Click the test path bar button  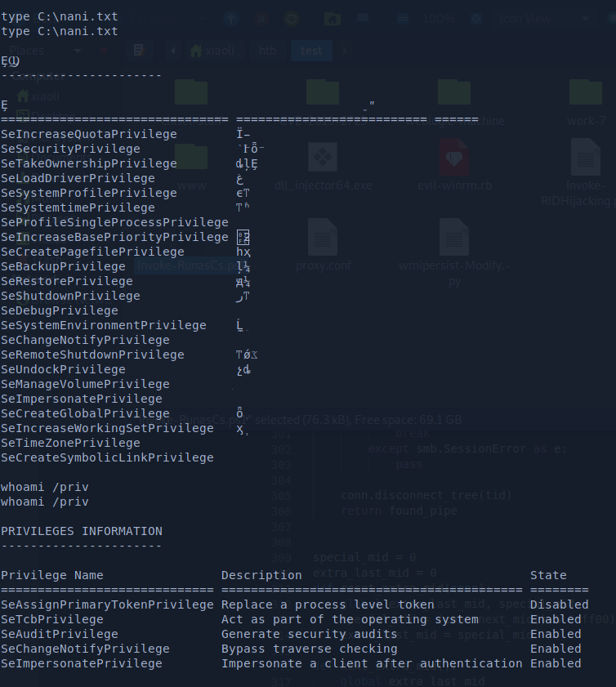click(x=311, y=51)
